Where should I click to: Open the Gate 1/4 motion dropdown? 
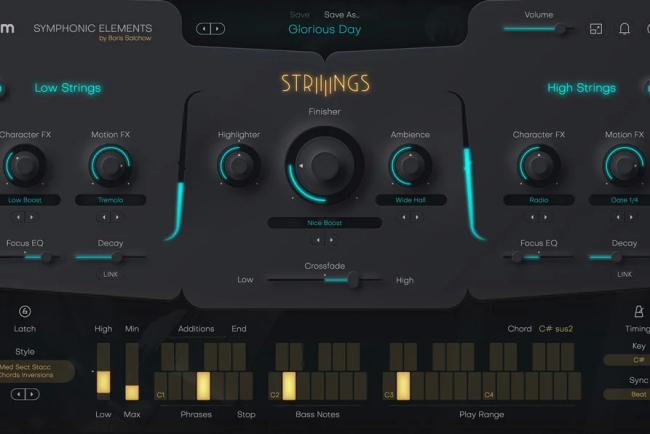pos(620,200)
